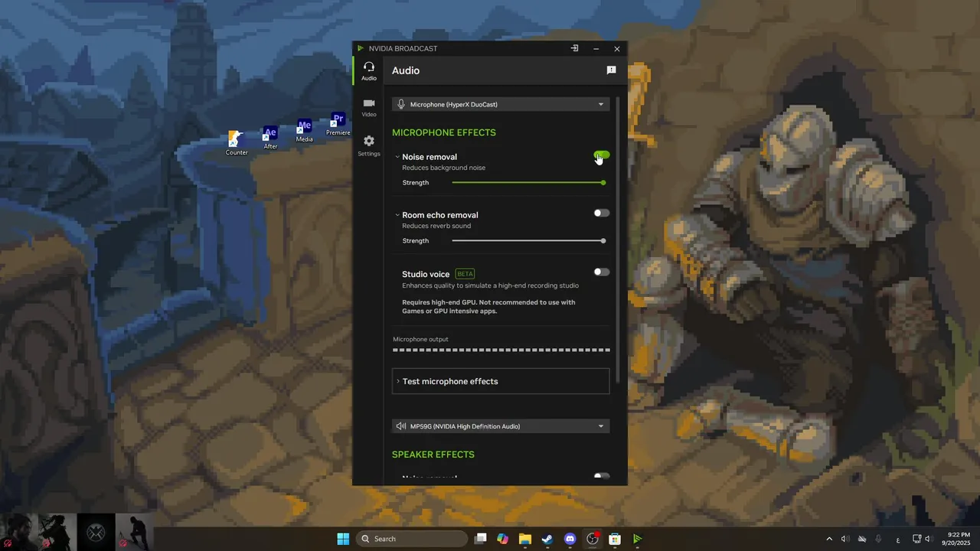
Task: Click the first speaker icon in system tray
Action: pos(845,539)
